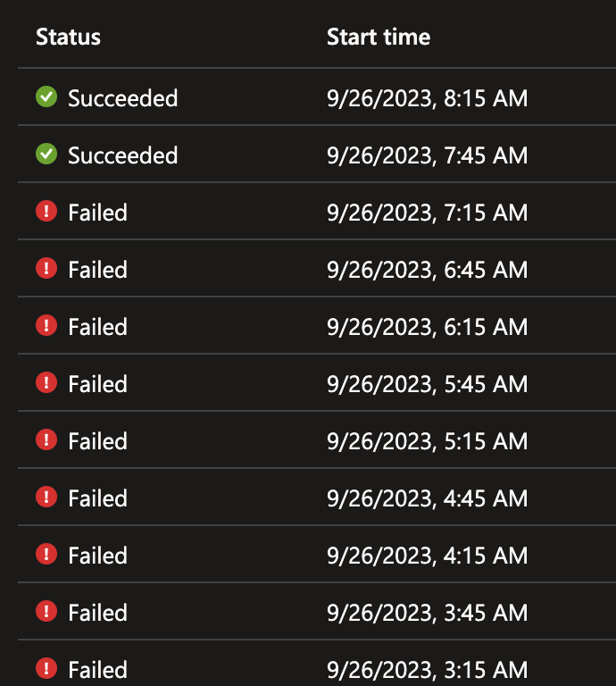Viewport: 616px width, 686px height.
Task: Select start time 9/26/2023, 5:15 AM
Action: coord(427,441)
